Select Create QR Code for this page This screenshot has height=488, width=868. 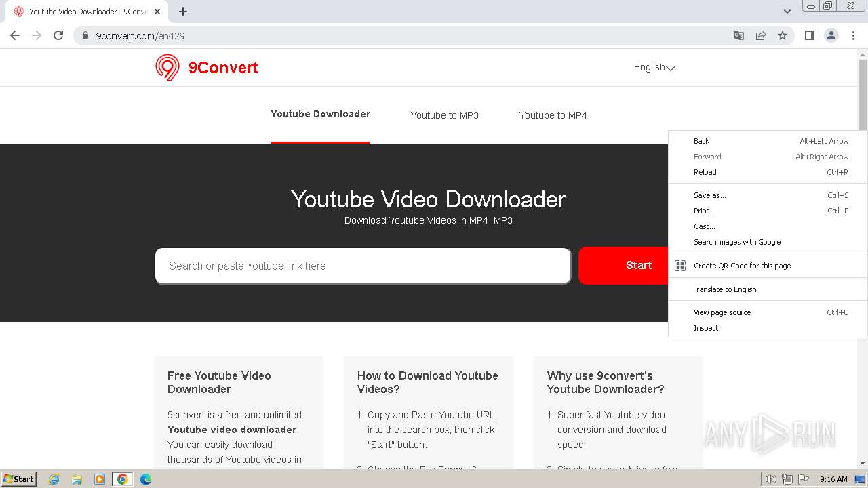pyautogui.click(x=768, y=266)
